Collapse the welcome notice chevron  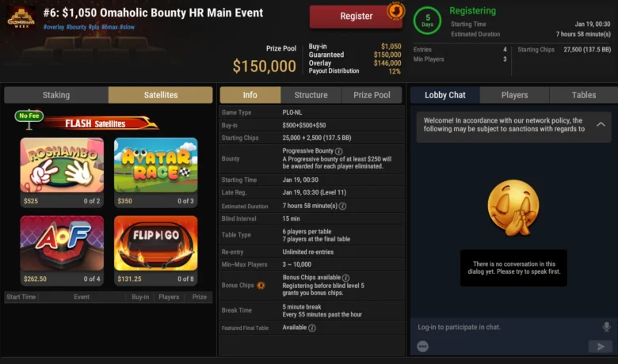coord(601,124)
